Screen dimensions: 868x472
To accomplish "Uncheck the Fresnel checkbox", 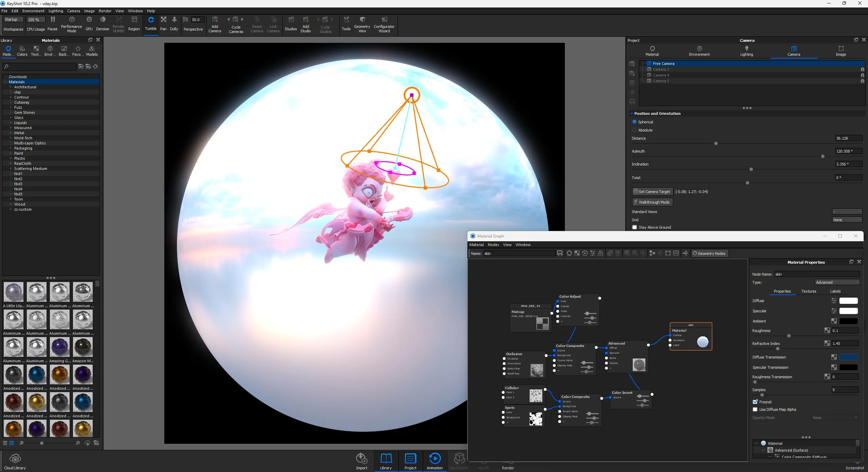I will tap(755, 402).
